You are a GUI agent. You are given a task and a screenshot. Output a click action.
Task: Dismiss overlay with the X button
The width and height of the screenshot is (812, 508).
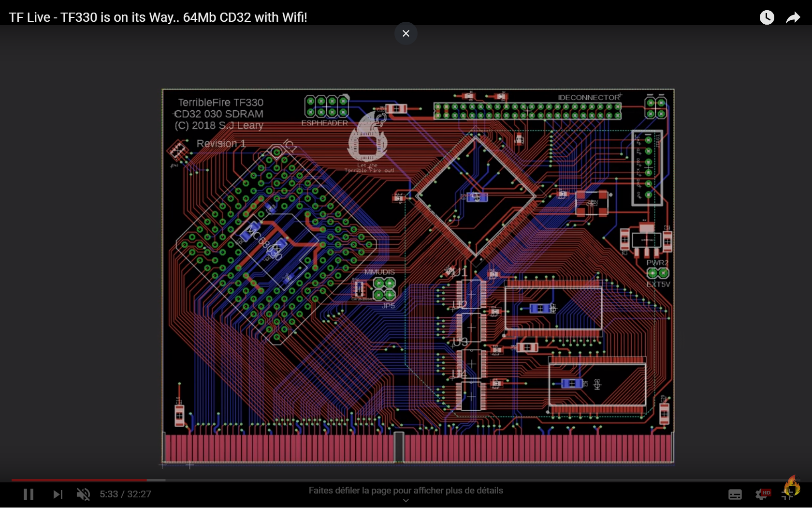click(x=406, y=33)
